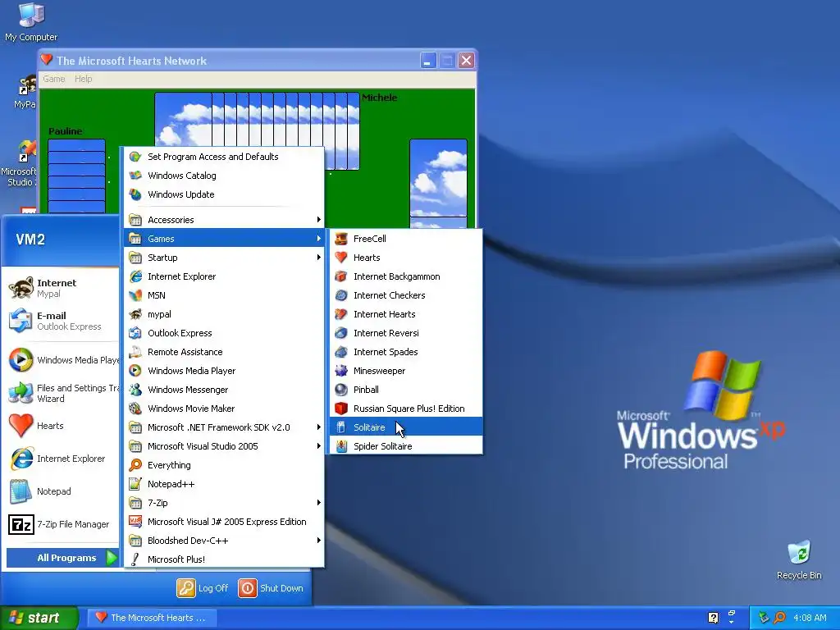840x630 pixels.
Task: Open 7-Zip File Manager from Start menu
Action: (x=62, y=524)
